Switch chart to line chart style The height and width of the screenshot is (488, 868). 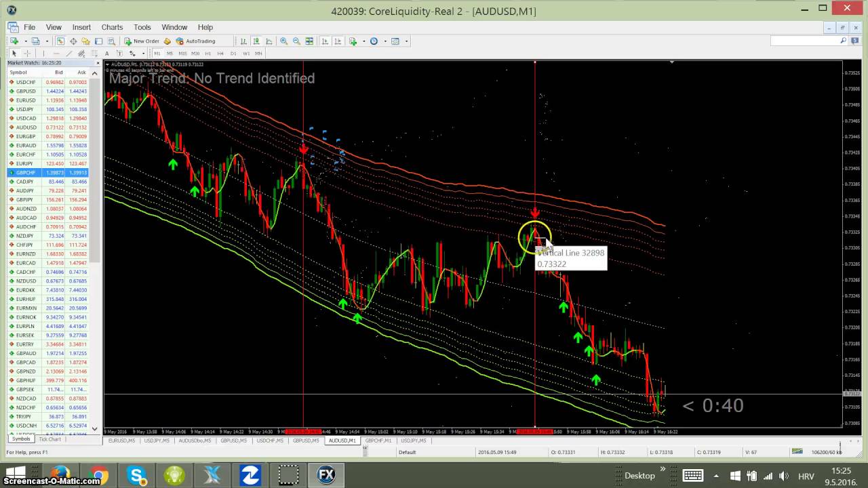pos(269,41)
